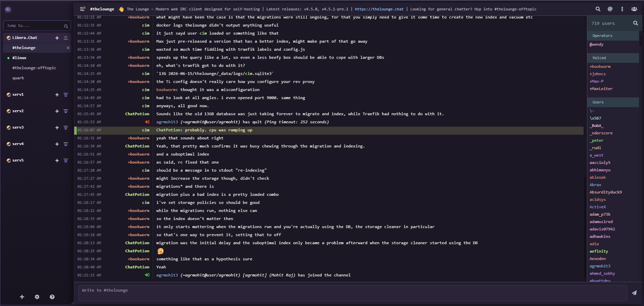The width and height of the screenshot is (644, 306).
Task: Focus the Write to #thelounge input
Action: pyautogui.click(x=352, y=293)
